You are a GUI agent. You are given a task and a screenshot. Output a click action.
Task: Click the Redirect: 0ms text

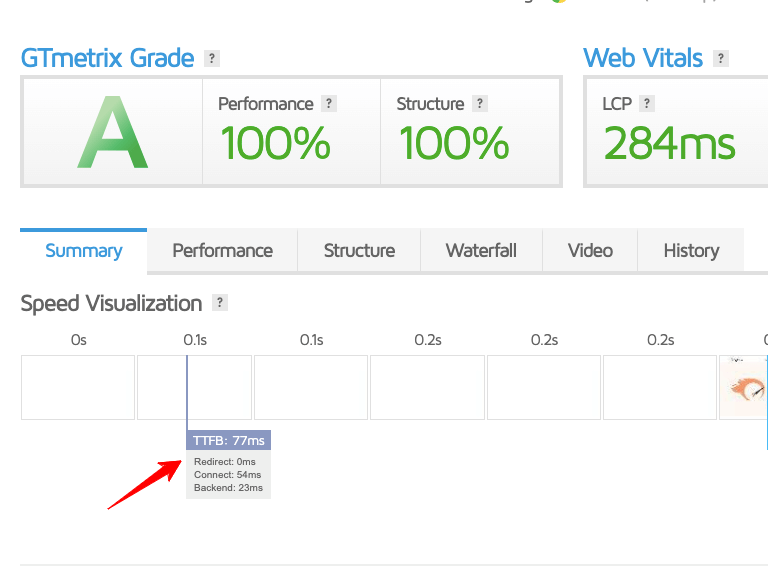click(x=225, y=462)
